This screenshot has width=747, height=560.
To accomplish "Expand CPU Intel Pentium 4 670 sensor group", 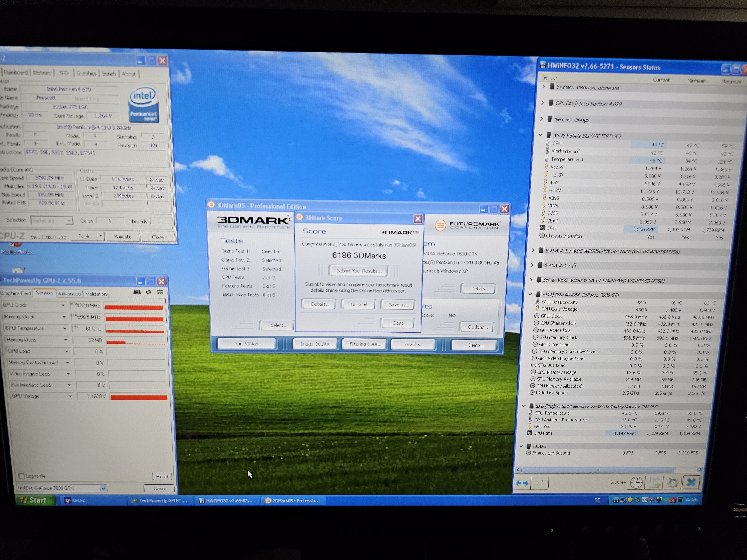I will coord(543,103).
